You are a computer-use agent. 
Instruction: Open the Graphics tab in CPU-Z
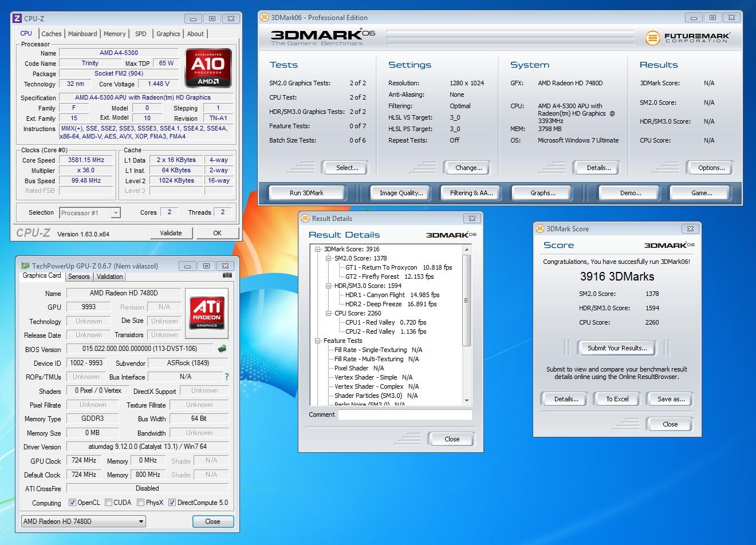(x=168, y=34)
